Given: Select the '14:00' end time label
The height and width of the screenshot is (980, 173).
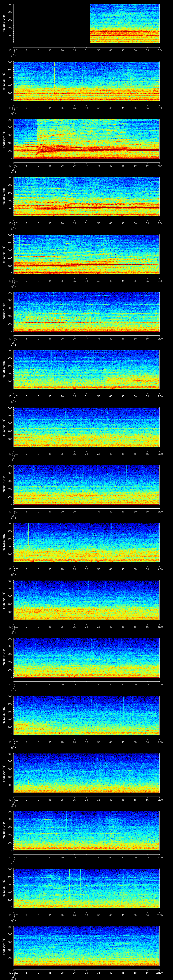Looking at the screenshot, I should [160, 569].
